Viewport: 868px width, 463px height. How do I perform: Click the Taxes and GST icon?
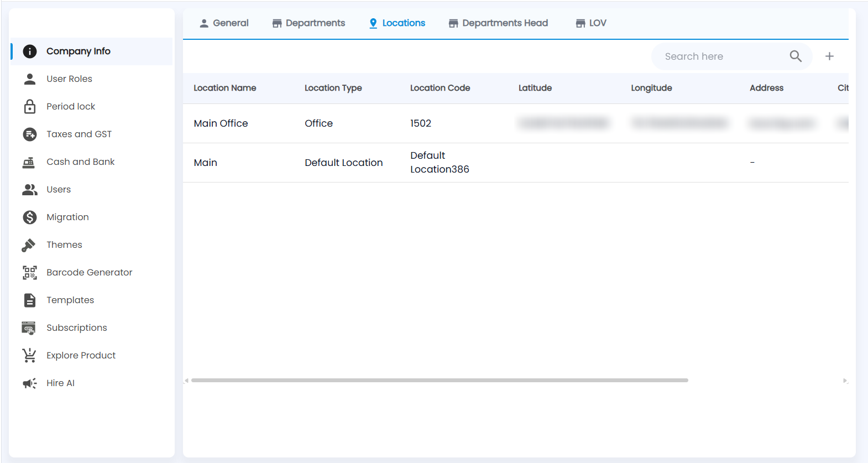pos(30,134)
